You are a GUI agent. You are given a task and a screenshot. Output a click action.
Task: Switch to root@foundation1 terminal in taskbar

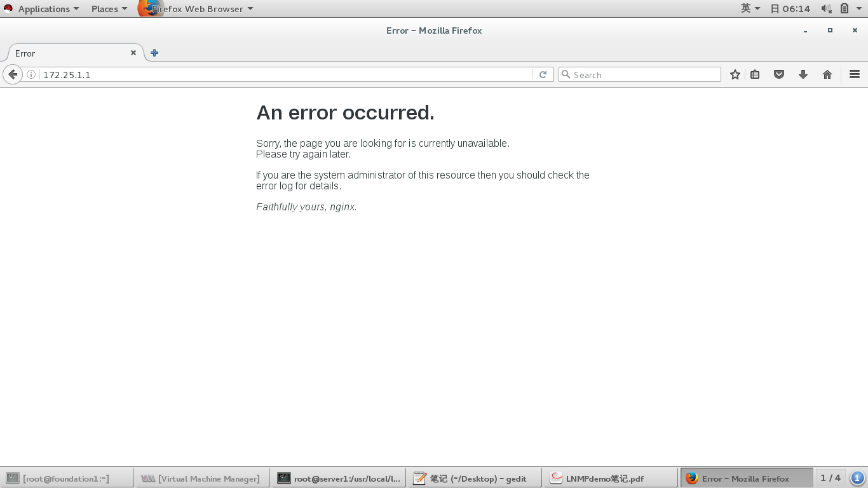point(67,478)
